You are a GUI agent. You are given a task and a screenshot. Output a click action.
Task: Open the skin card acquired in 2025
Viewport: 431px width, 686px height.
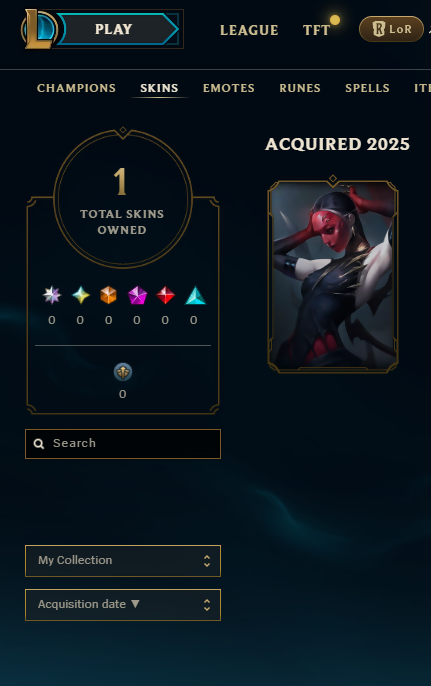333,274
